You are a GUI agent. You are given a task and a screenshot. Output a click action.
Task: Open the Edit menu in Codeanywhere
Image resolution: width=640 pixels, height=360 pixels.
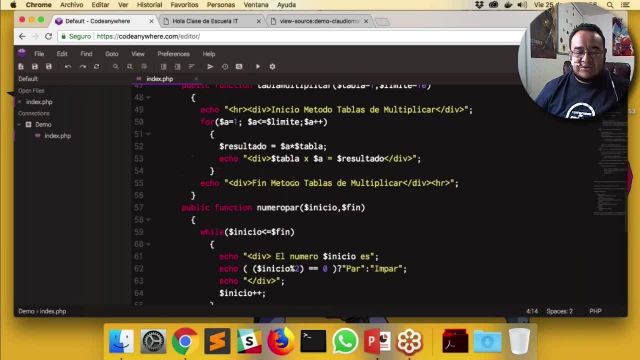tap(62, 54)
